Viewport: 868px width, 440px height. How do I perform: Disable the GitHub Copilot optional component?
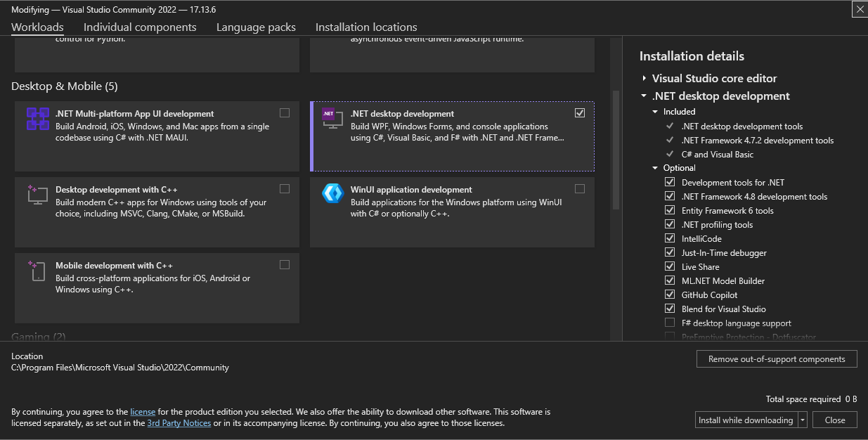[x=670, y=295]
